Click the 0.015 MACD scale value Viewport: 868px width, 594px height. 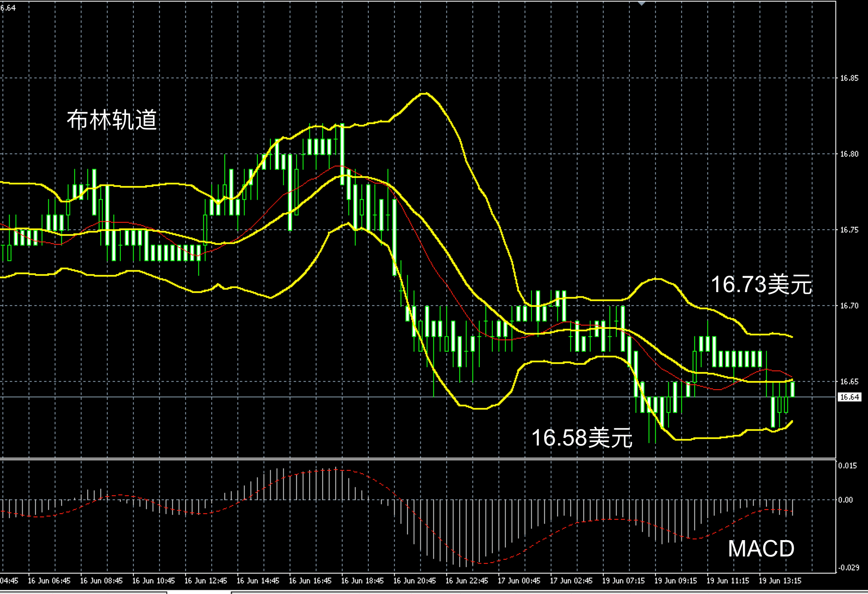[848, 465]
